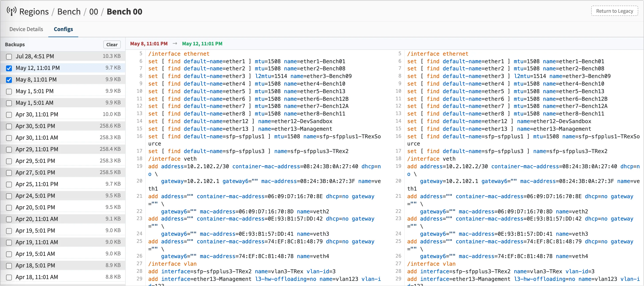The height and width of the screenshot is (286, 644).
Task: Tick the Apr 19, 5:01 AM backup checkbox
Action: coord(9,254)
